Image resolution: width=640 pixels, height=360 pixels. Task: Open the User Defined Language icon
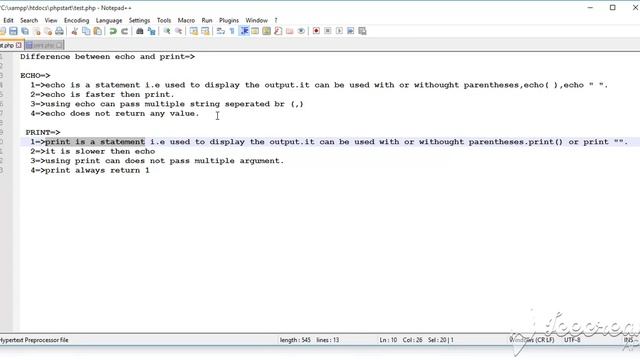(x=255, y=31)
